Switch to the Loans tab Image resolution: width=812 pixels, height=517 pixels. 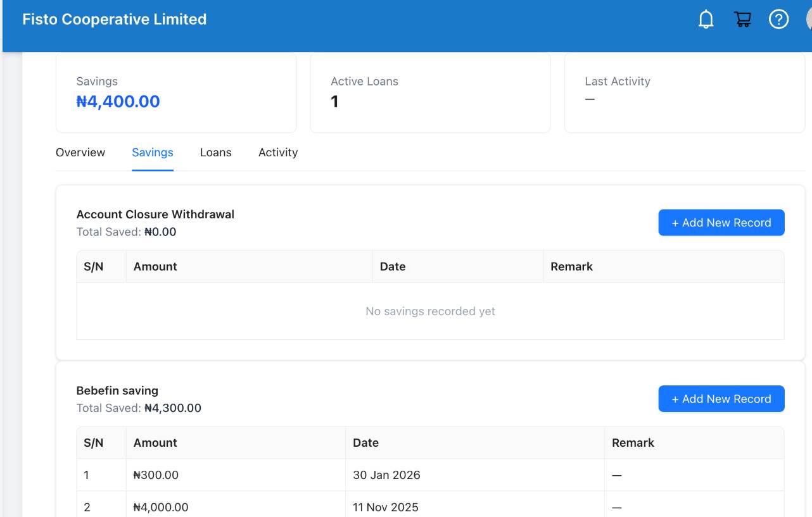(216, 153)
